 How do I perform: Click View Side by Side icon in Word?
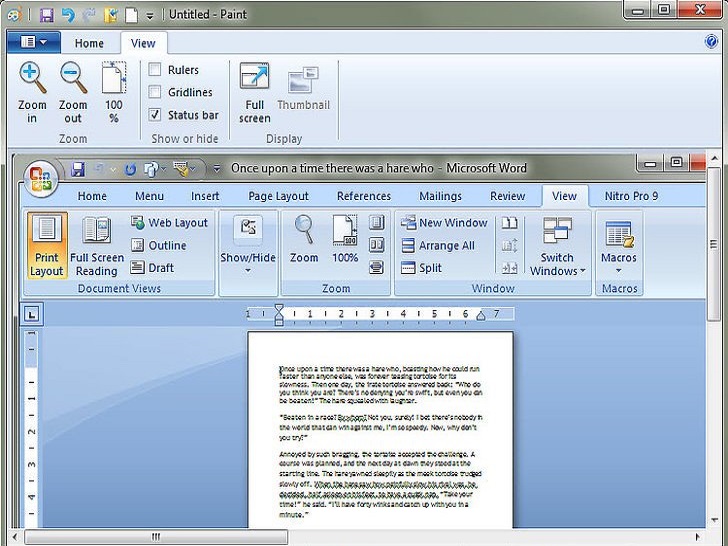coord(509,223)
